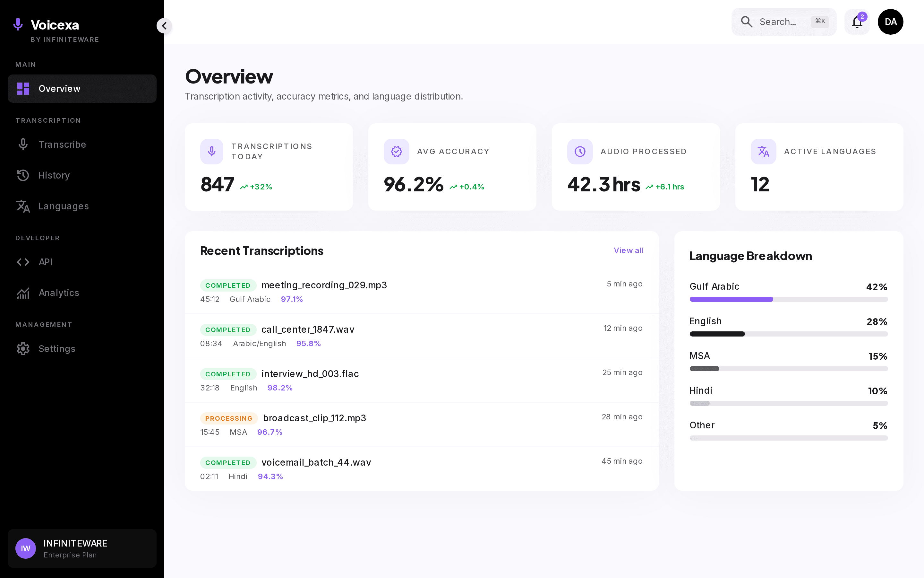
Task: Click the 28% English percentage
Action: coord(877,322)
